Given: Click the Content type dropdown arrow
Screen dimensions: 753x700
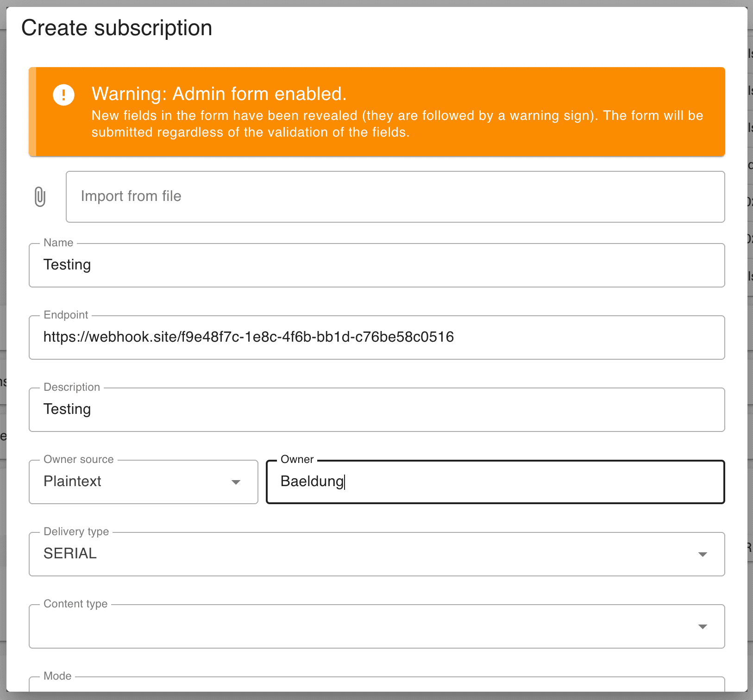Looking at the screenshot, I should click(703, 627).
